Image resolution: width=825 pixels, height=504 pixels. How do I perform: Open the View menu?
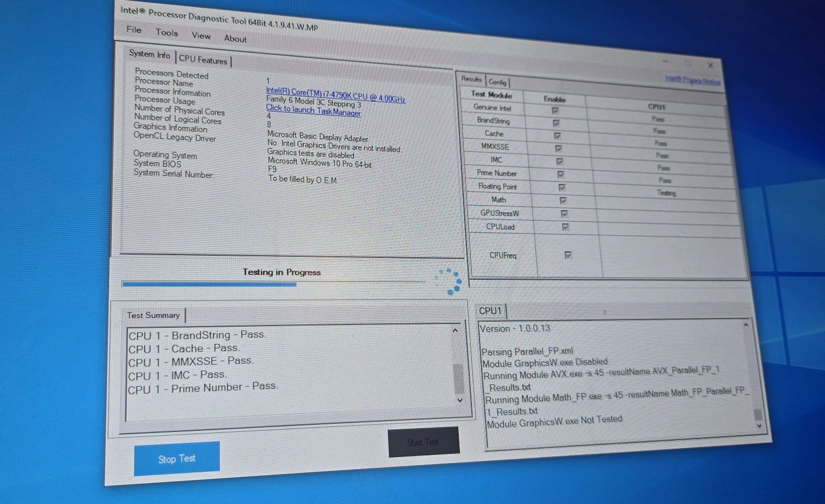(201, 35)
